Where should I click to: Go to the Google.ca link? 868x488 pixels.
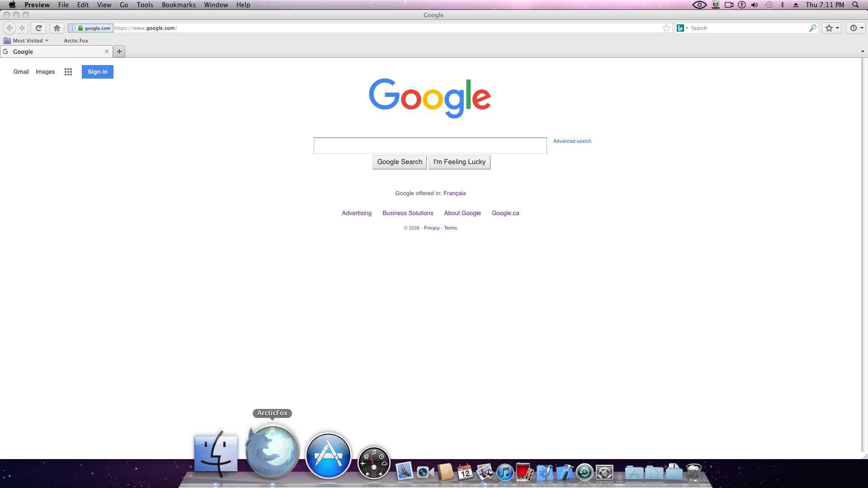click(505, 213)
